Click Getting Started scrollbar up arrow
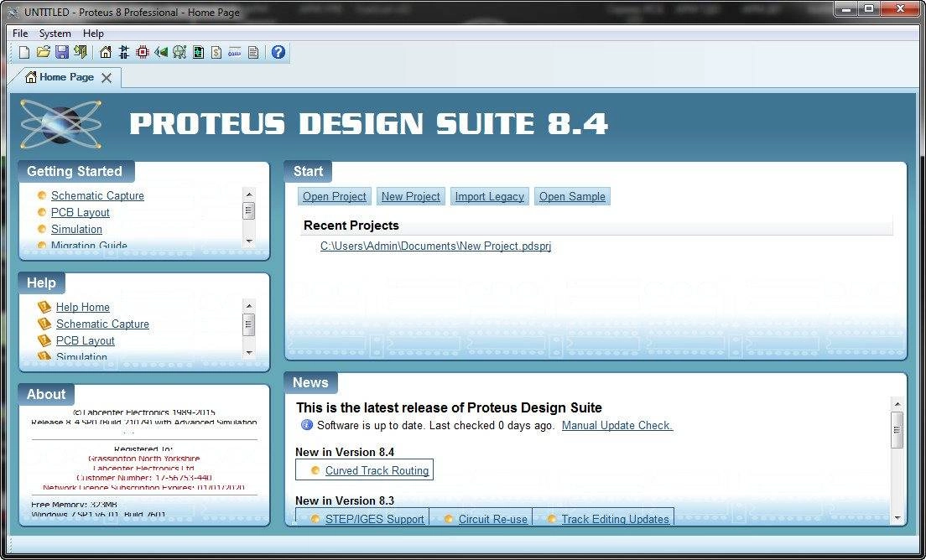Screen dimensions: 926x560 coord(248,194)
